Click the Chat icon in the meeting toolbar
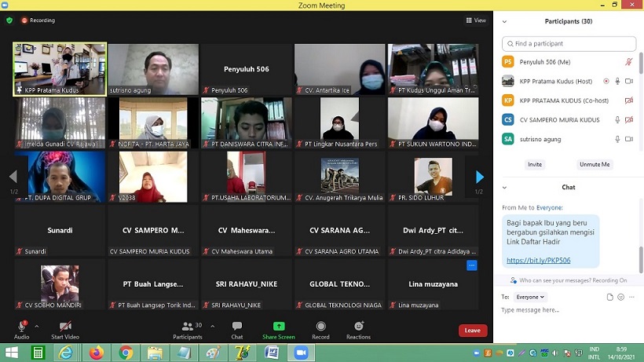The height and width of the screenshot is (362, 644). click(x=237, y=327)
